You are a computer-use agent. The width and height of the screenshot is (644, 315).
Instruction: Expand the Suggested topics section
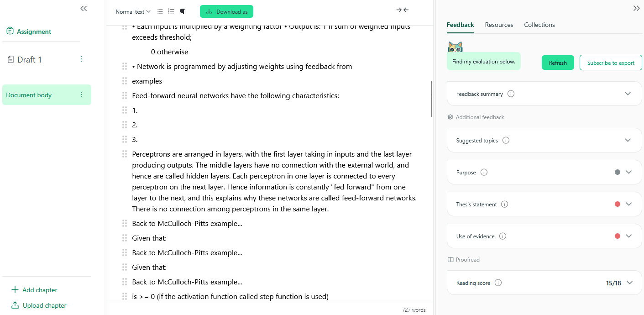628,140
